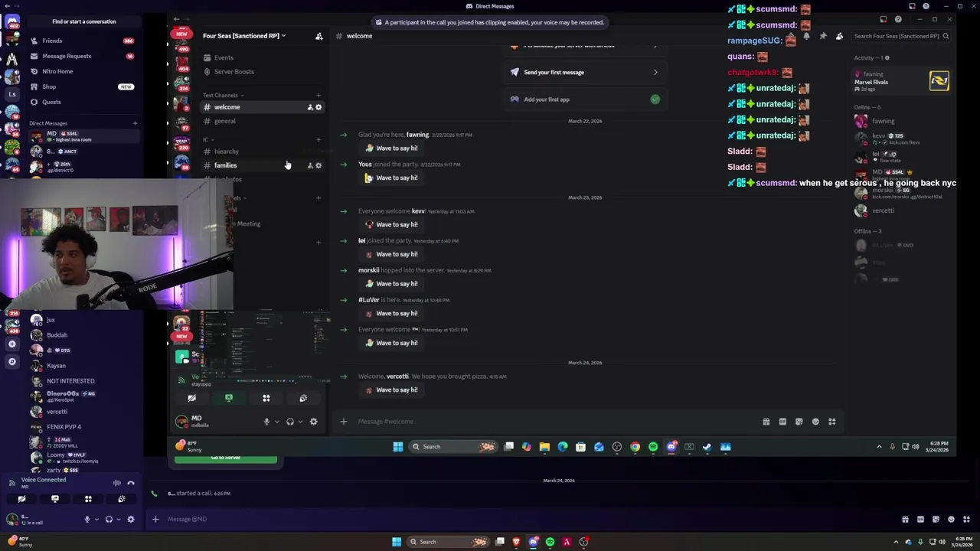Viewport: 980px width, 551px height.
Task: Toggle noise suppression in Voice Connected panel
Action: pyautogui.click(x=117, y=483)
